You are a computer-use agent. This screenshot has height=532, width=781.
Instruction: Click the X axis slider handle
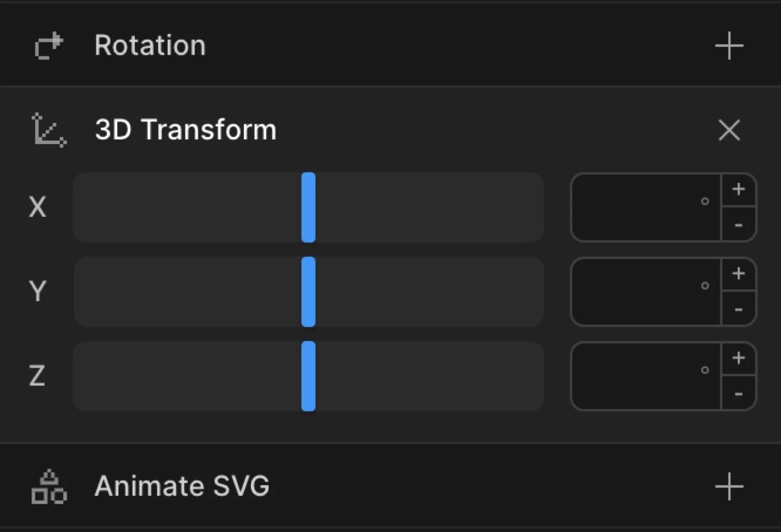tap(308, 207)
